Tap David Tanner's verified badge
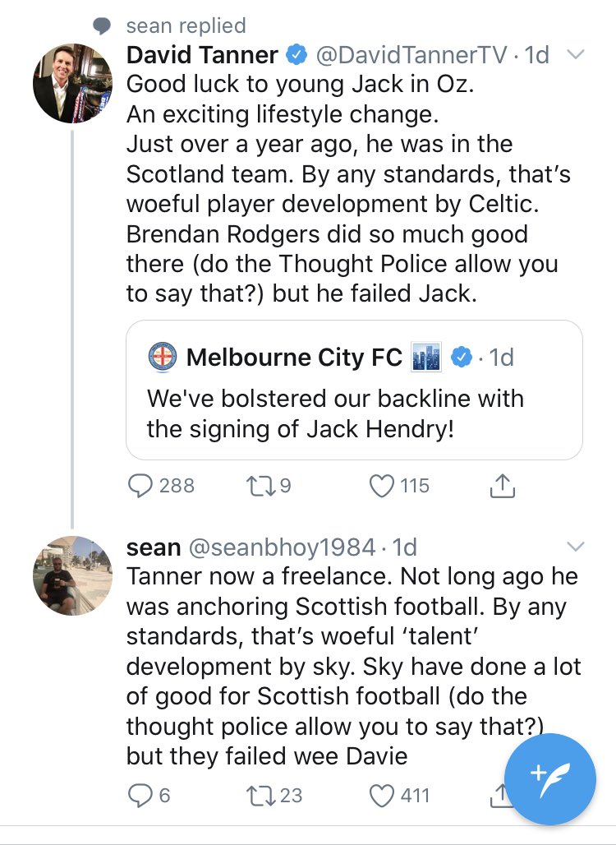This screenshot has height=845, width=616. [297, 54]
